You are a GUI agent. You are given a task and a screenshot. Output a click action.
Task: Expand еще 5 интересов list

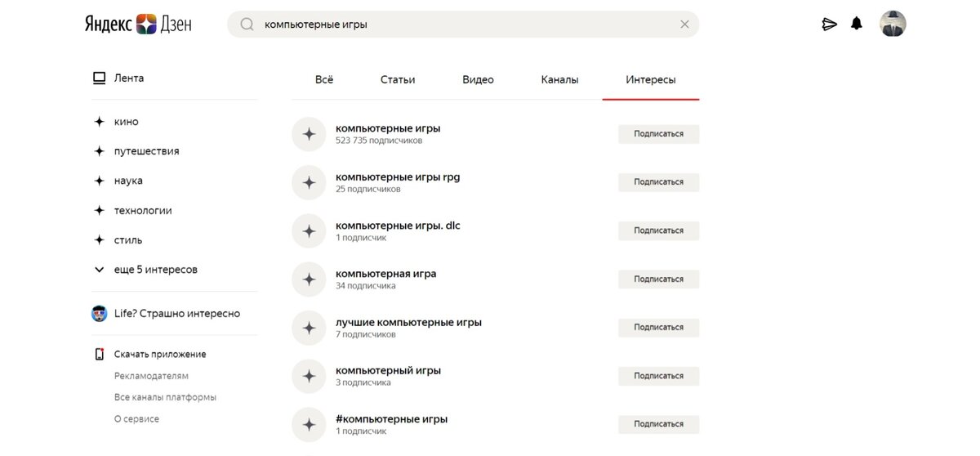tap(155, 270)
